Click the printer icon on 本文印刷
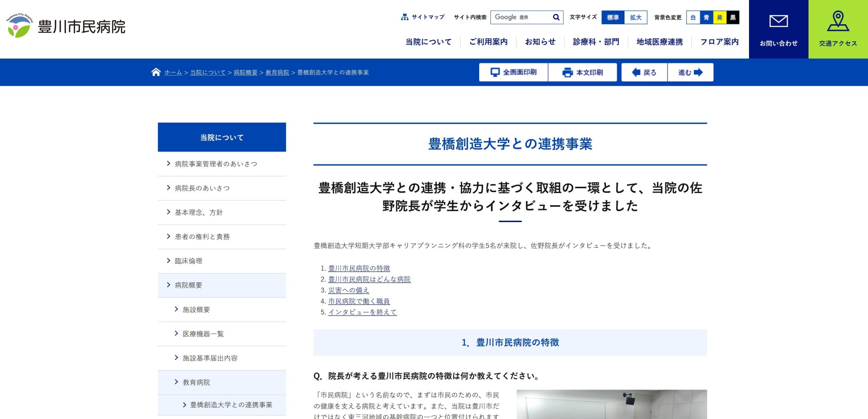Image resolution: width=868 pixels, height=419 pixels. [x=567, y=72]
